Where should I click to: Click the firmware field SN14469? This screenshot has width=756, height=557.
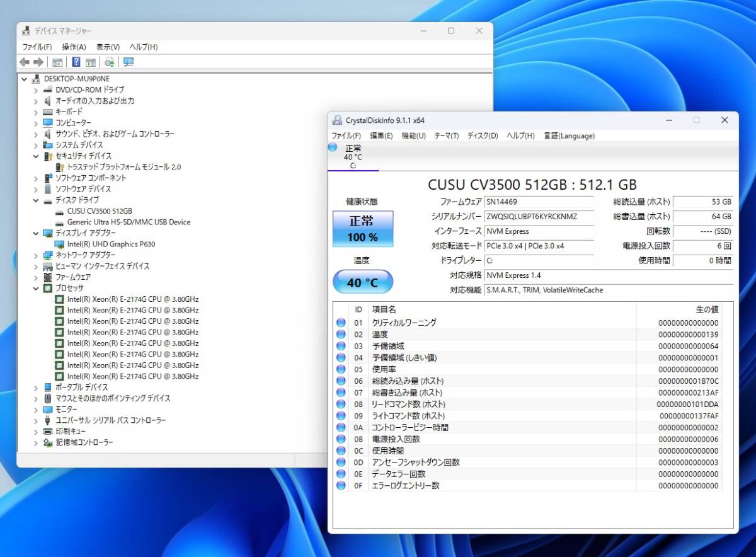pos(539,202)
